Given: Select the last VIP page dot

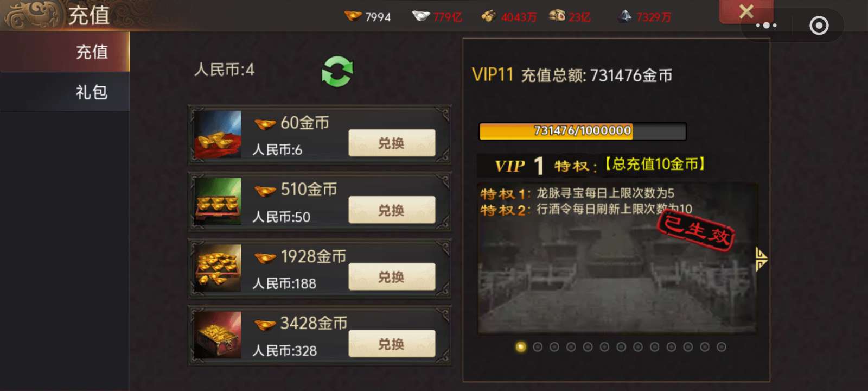Looking at the screenshot, I should [721, 347].
